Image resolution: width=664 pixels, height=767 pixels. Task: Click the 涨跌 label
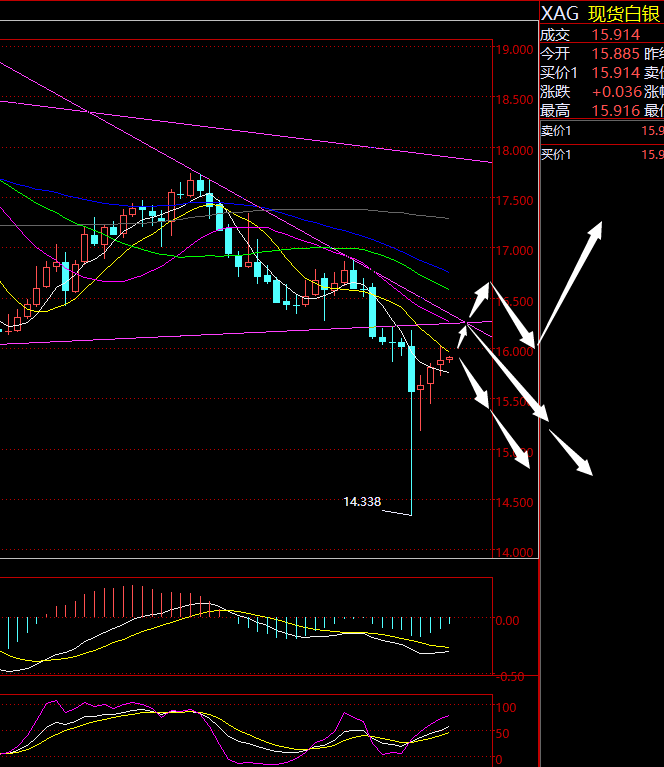[x=555, y=92]
